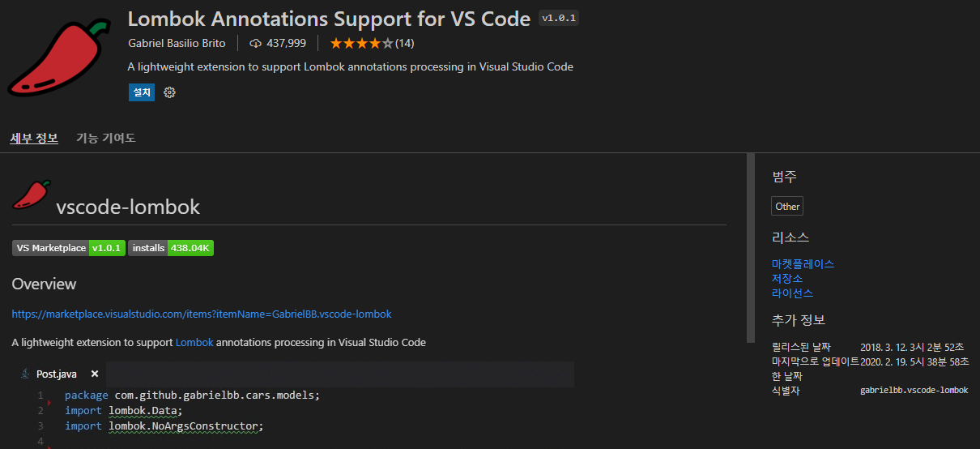Follow the Lombok hyperlink in description
The width and height of the screenshot is (980, 449).
pyautogui.click(x=194, y=343)
